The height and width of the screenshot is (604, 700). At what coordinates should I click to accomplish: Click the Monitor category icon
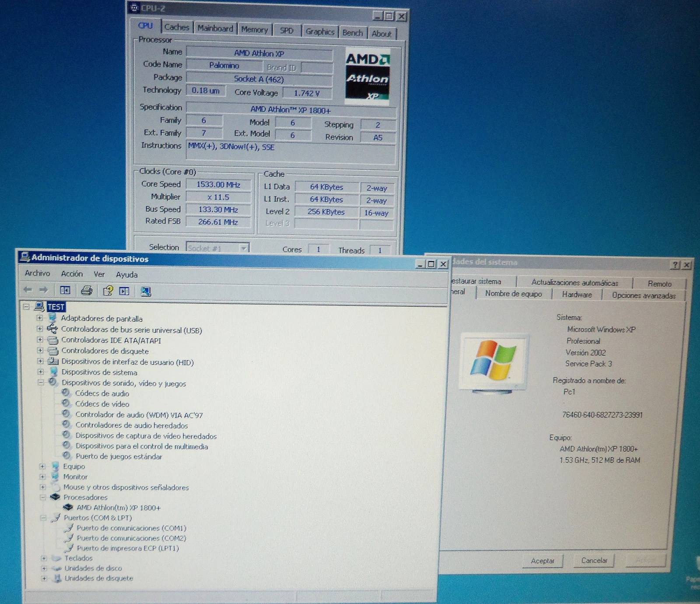pyautogui.click(x=55, y=476)
